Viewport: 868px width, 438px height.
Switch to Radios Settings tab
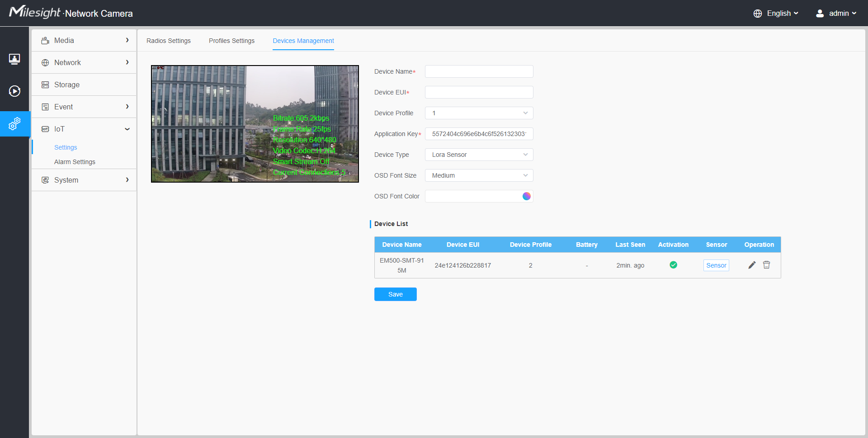[x=169, y=41]
